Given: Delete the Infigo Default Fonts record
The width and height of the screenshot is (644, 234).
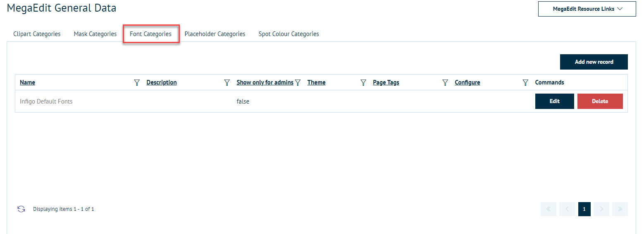Looking at the screenshot, I should click(x=600, y=101).
